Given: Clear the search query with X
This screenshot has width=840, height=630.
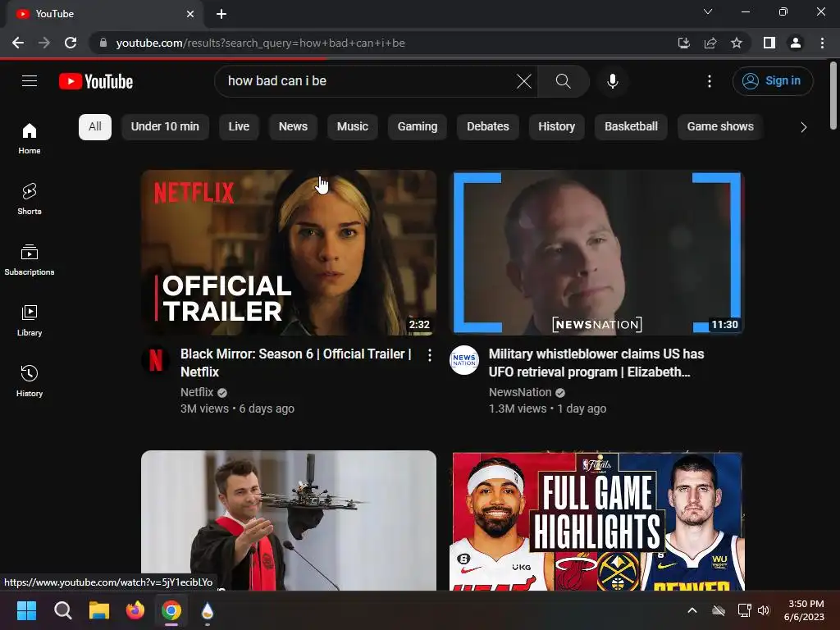Looking at the screenshot, I should click(x=524, y=81).
